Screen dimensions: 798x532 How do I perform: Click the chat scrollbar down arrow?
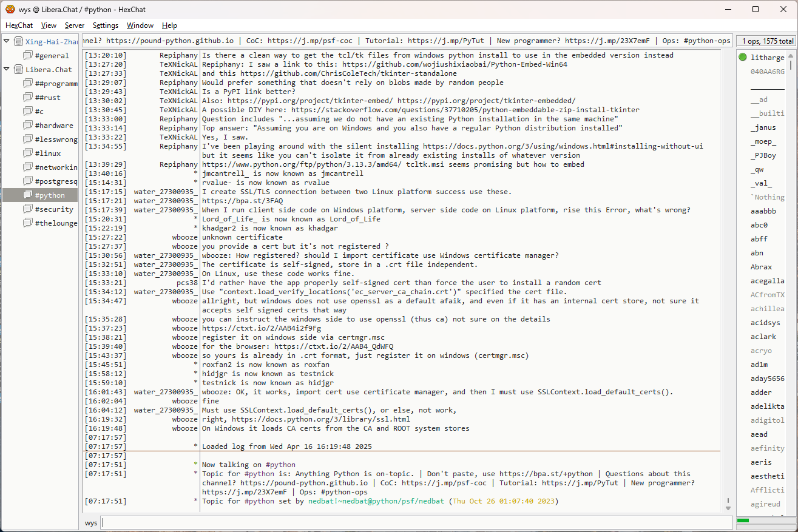tap(728, 508)
